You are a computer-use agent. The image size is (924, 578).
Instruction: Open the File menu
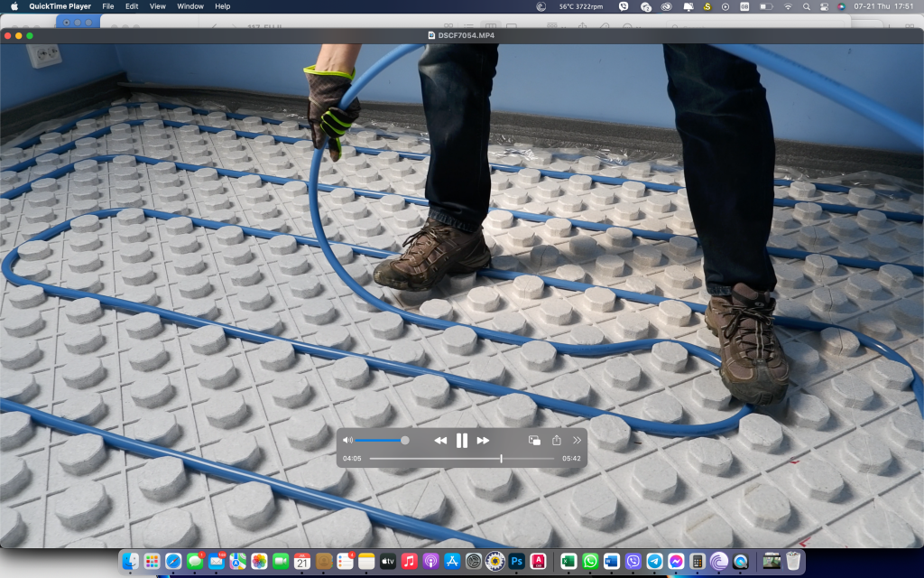(108, 6)
